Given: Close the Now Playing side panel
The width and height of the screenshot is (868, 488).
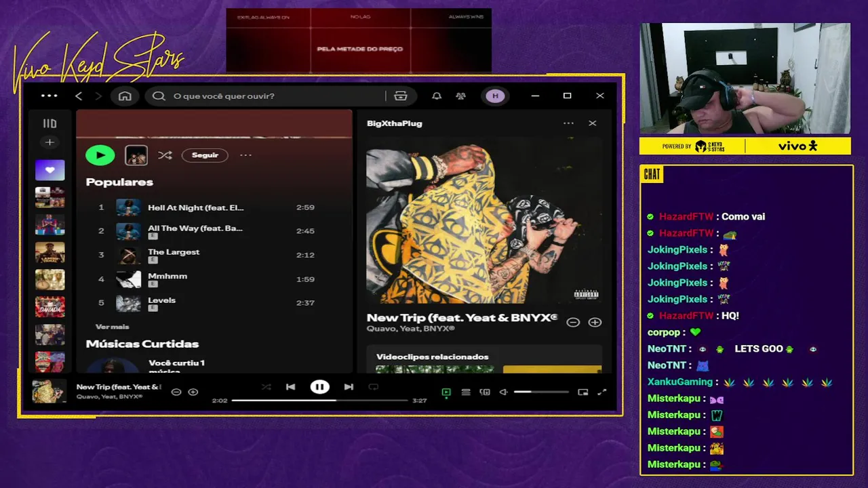Looking at the screenshot, I should point(593,123).
